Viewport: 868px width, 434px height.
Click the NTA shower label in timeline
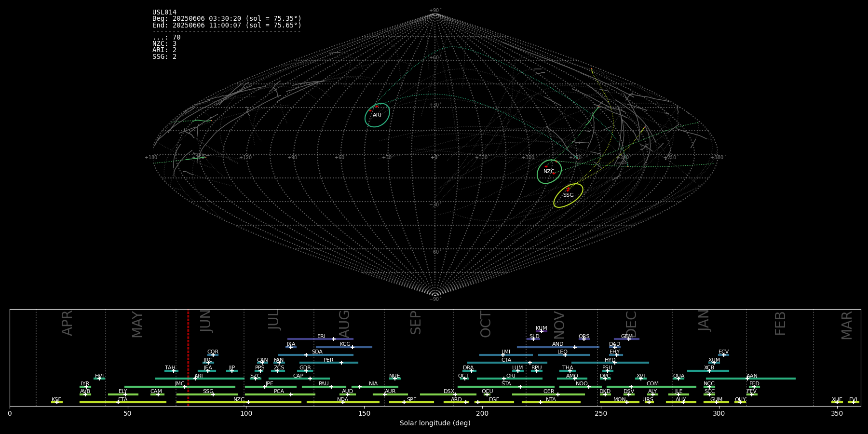pyautogui.click(x=551, y=400)
